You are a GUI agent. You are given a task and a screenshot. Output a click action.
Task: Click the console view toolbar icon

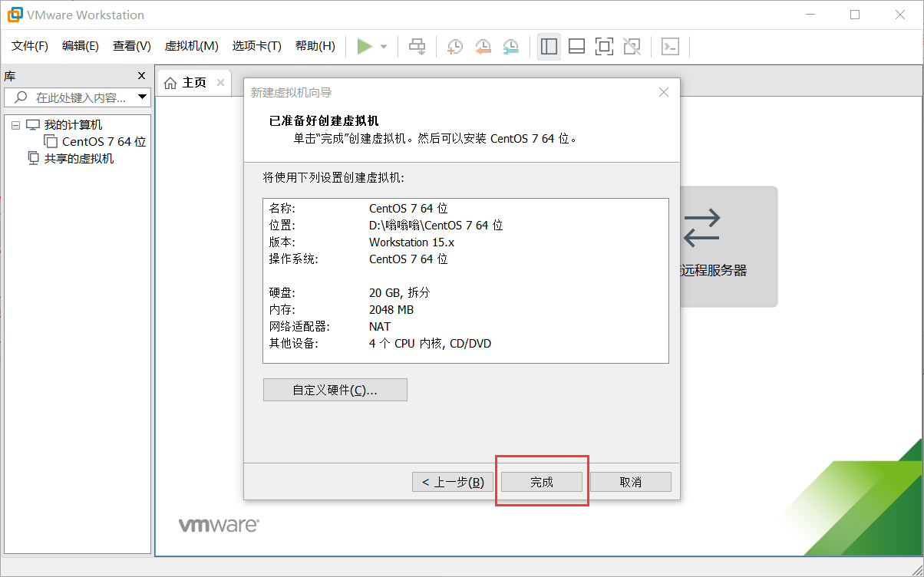click(x=670, y=47)
